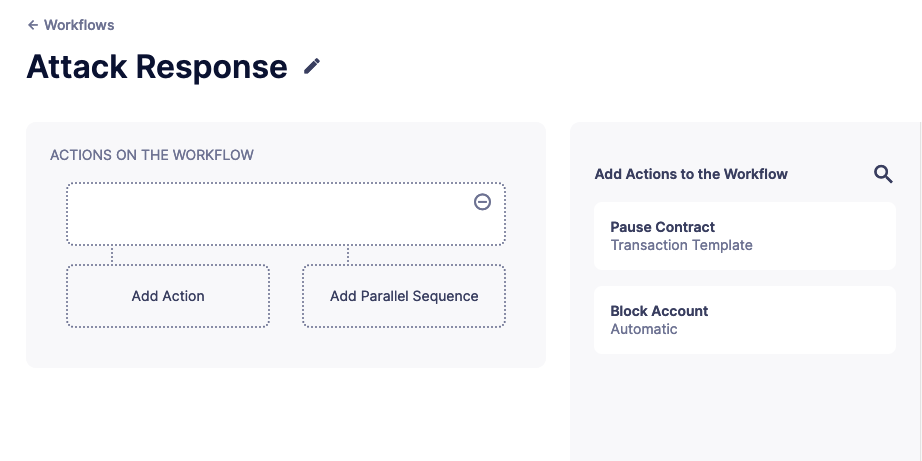The height and width of the screenshot is (461, 922).
Task: Click the back arrow beside Workflows
Action: pyautogui.click(x=33, y=25)
